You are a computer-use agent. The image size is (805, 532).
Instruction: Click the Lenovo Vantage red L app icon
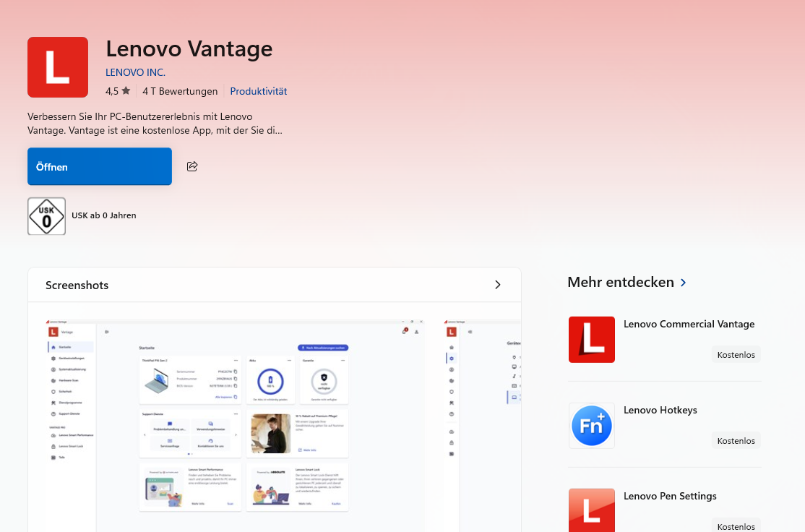[x=58, y=67]
